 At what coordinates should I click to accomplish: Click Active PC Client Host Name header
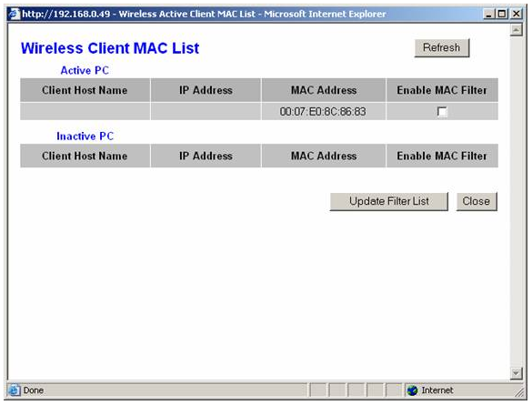[x=85, y=90]
